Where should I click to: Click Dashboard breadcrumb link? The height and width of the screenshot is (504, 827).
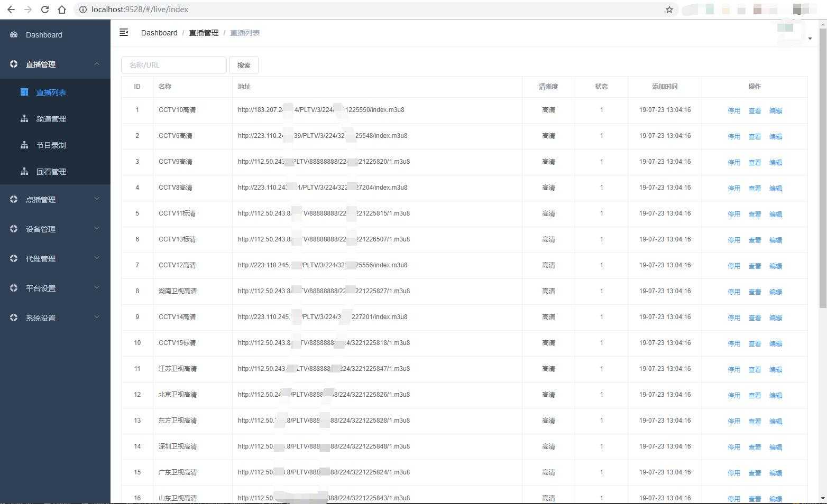[159, 33]
